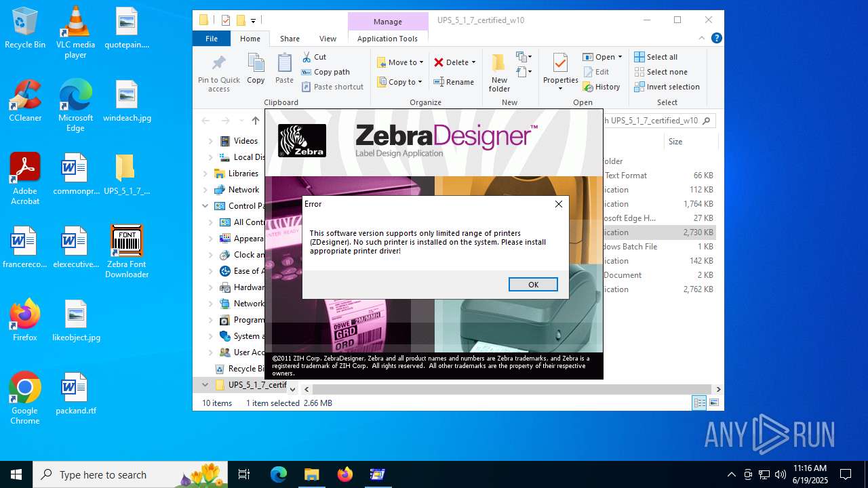Click the Explorer Help question icon
Screen dimensions: 868x488
(716, 39)
